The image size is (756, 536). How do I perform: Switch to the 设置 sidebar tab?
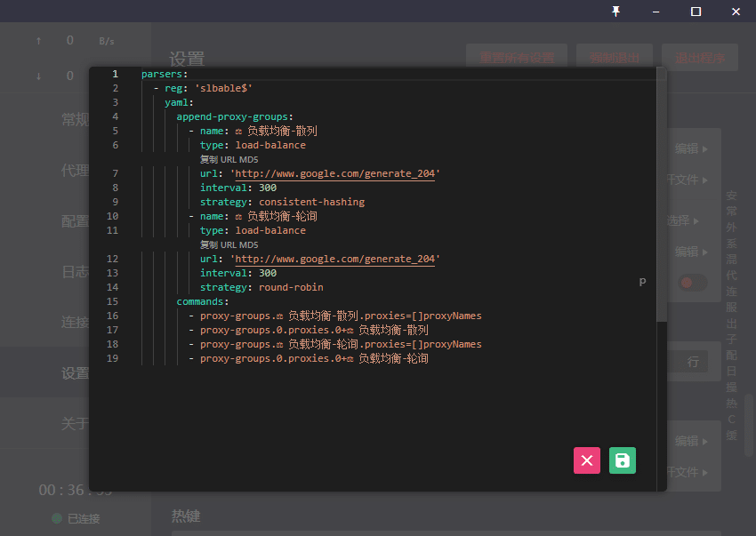(75, 373)
